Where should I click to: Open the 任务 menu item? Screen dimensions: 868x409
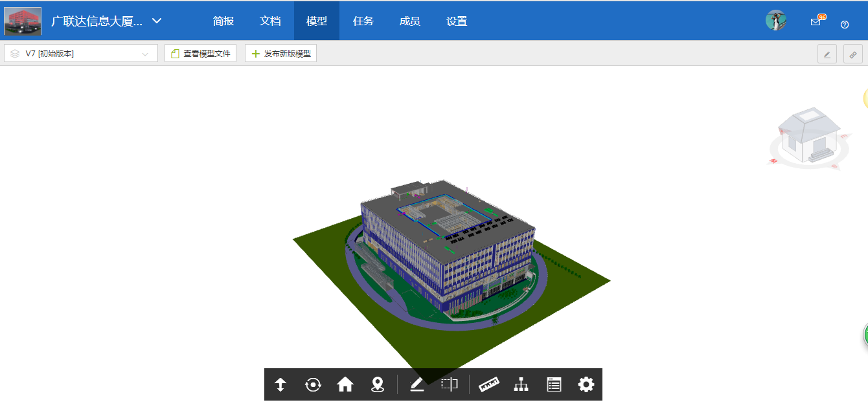(363, 21)
